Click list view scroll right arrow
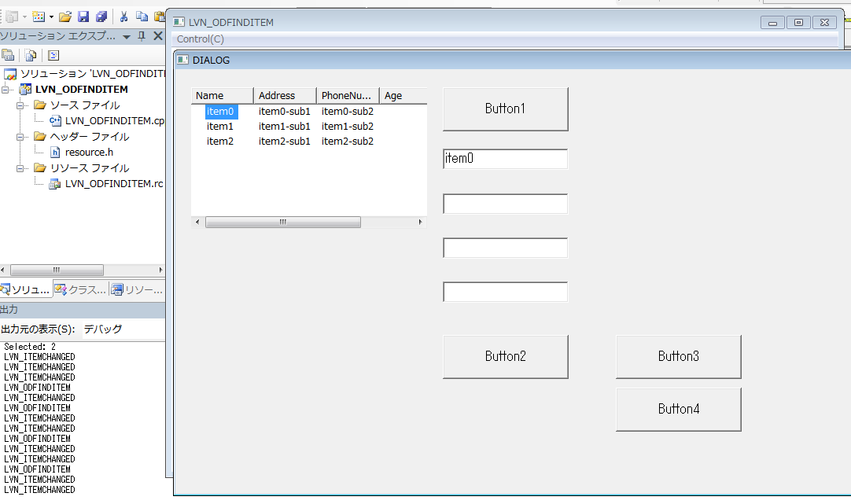The height and width of the screenshot is (504, 851). (x=420, y=222)
